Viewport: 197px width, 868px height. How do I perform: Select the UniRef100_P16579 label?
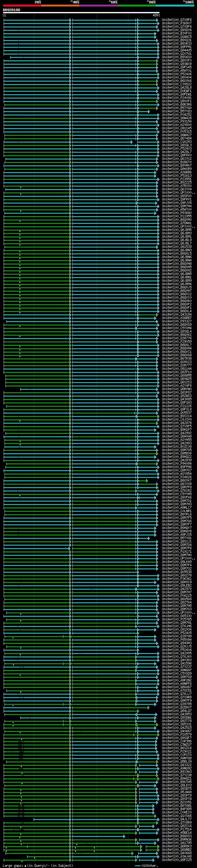coord(177,735)
